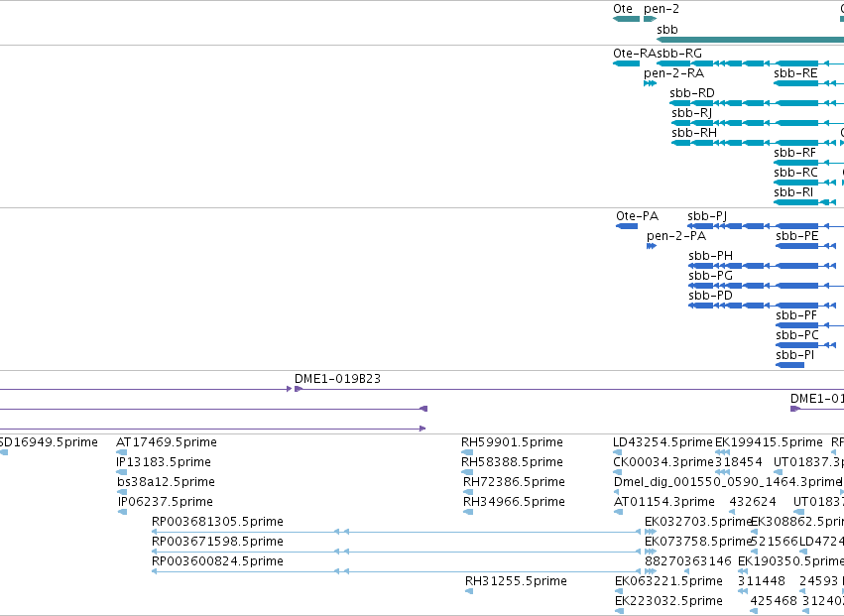844x616 pixels.
Task: Click the sbb gene span bar
Action: [x=751, y=40]
